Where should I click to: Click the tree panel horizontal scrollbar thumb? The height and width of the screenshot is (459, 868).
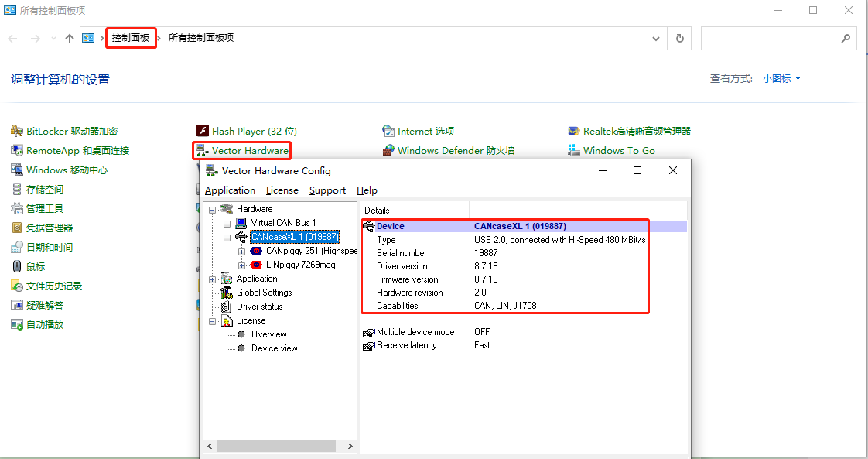coord(276,447)
